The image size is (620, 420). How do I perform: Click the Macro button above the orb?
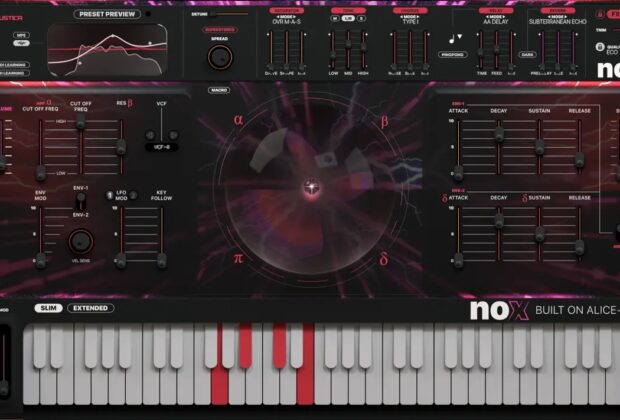(219, 90)
